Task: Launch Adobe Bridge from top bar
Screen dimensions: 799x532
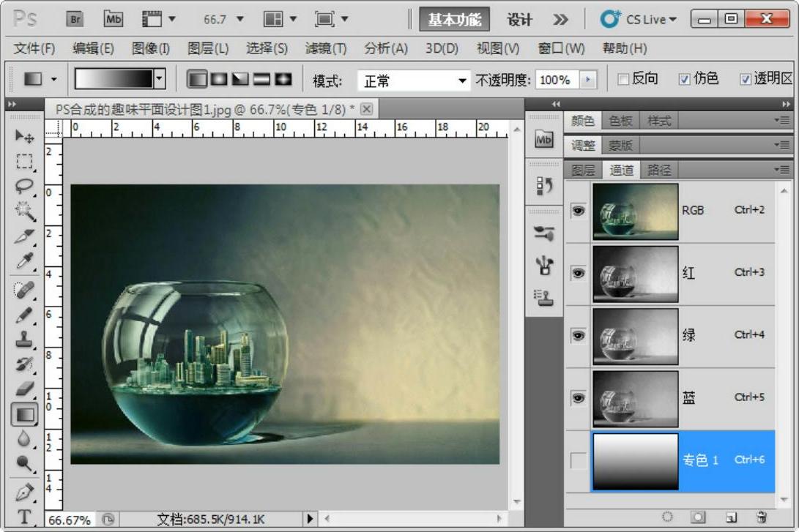Action: click(75, 19)
